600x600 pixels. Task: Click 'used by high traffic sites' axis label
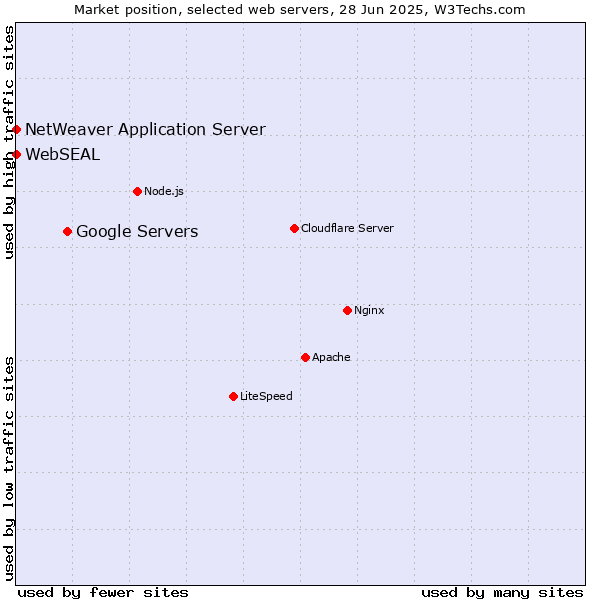click(9, 142)
